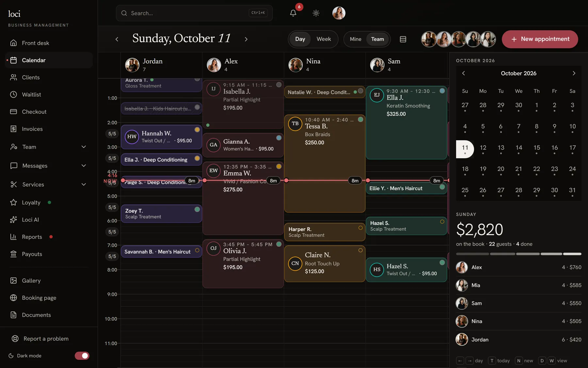Expand the Messages submenu
Viewport: 588px width, 368px height.
49,166
